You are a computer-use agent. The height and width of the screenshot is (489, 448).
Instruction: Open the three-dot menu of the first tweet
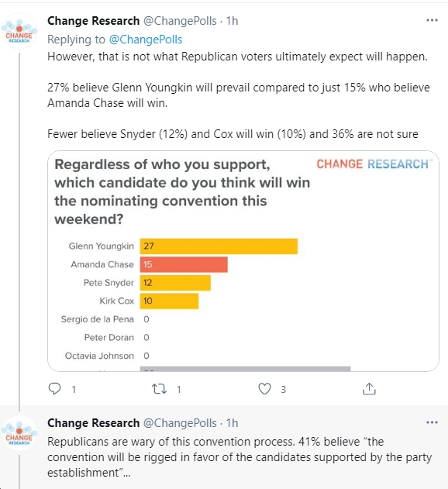(x=432, y=20)
